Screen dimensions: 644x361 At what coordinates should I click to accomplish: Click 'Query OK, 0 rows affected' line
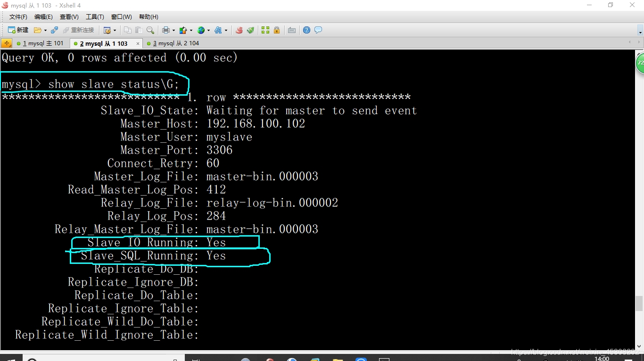(x=120, y=58)
